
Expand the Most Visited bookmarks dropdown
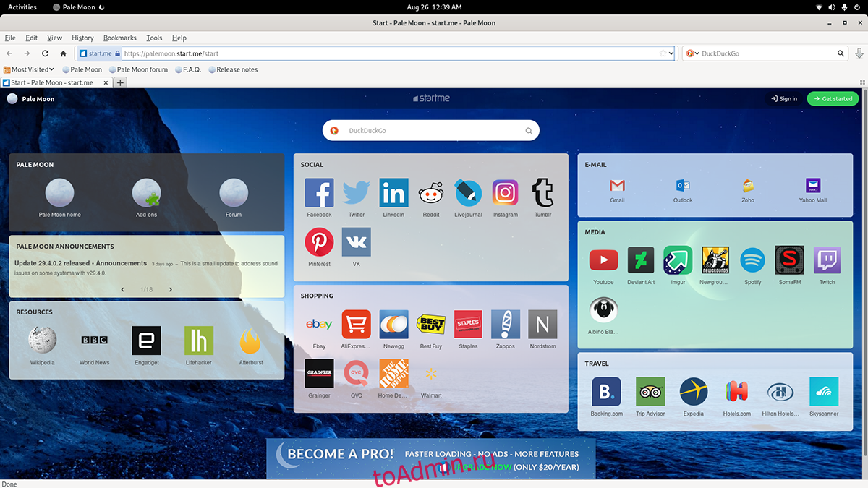click(x=29, y=69)
